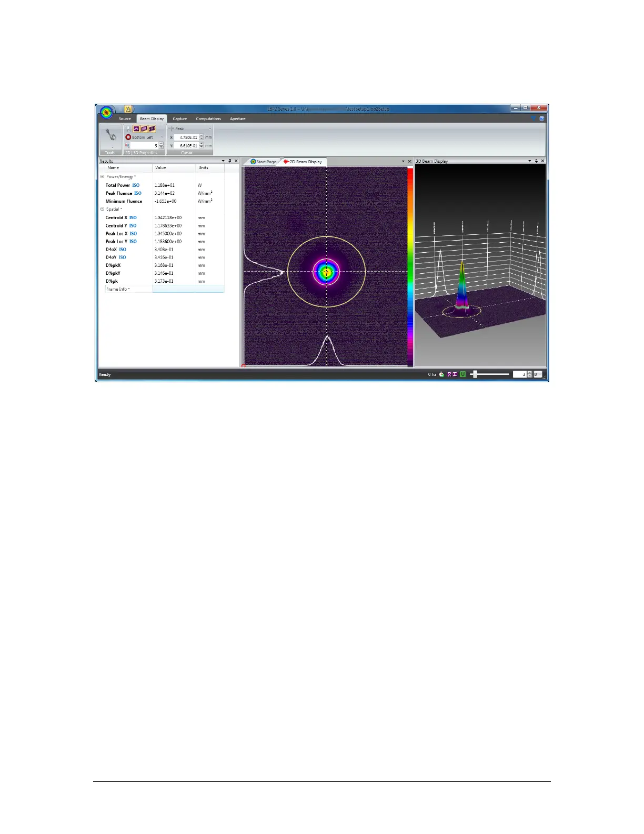Open the Computations ribbon tab
644x834 pixels.
pos(208,119)
